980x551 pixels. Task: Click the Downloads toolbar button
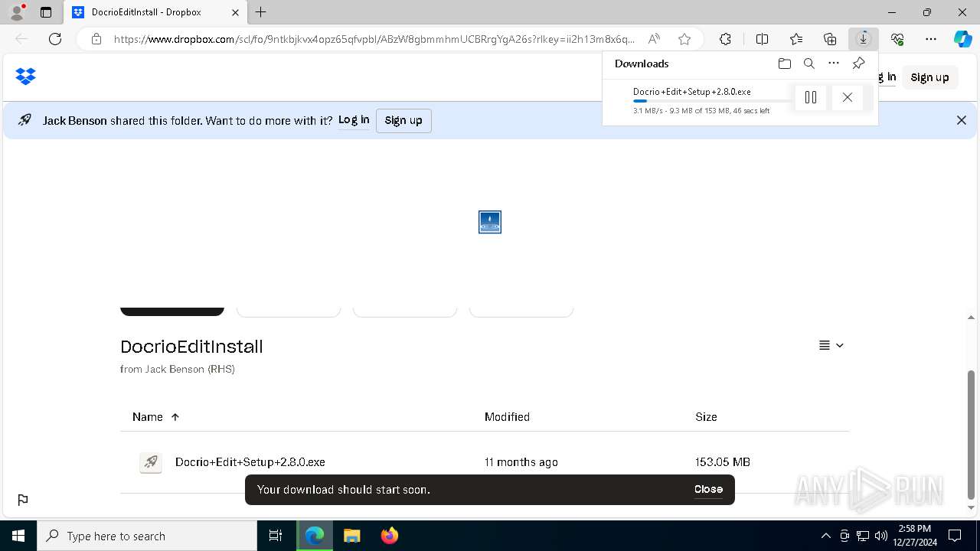click(x=863, y=39)
